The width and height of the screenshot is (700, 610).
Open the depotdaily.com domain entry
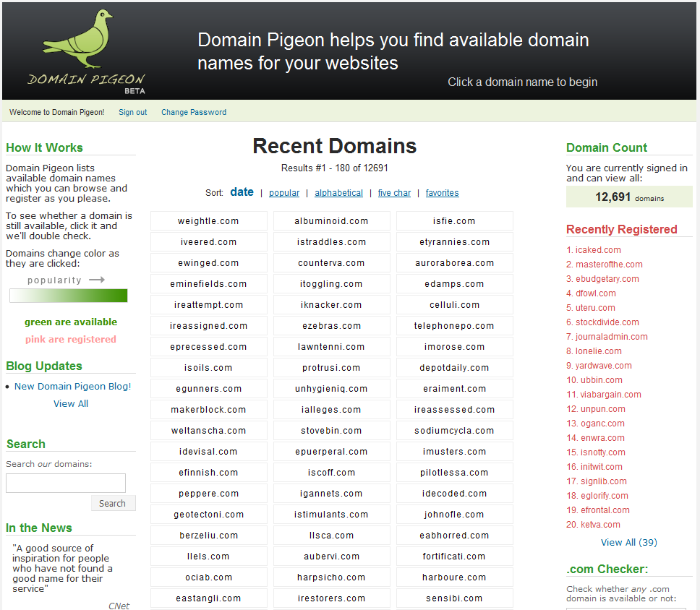point(454,368)
